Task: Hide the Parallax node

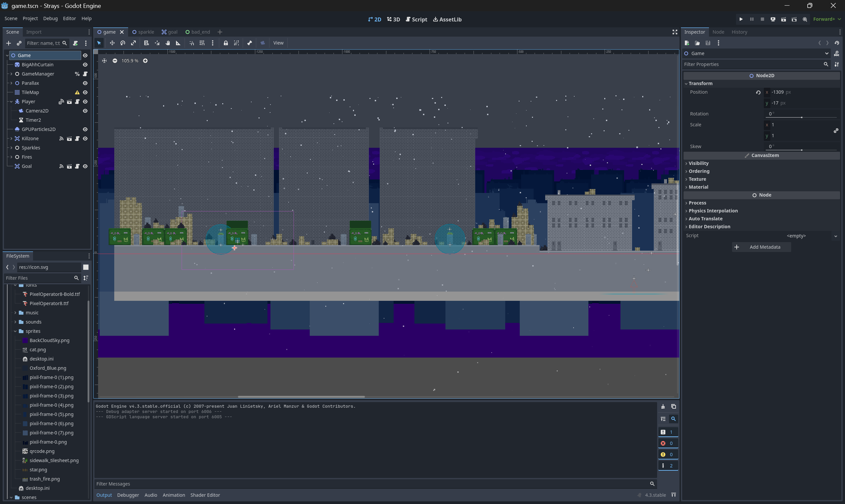Action: pyautogui.click(x=85, y=83)
